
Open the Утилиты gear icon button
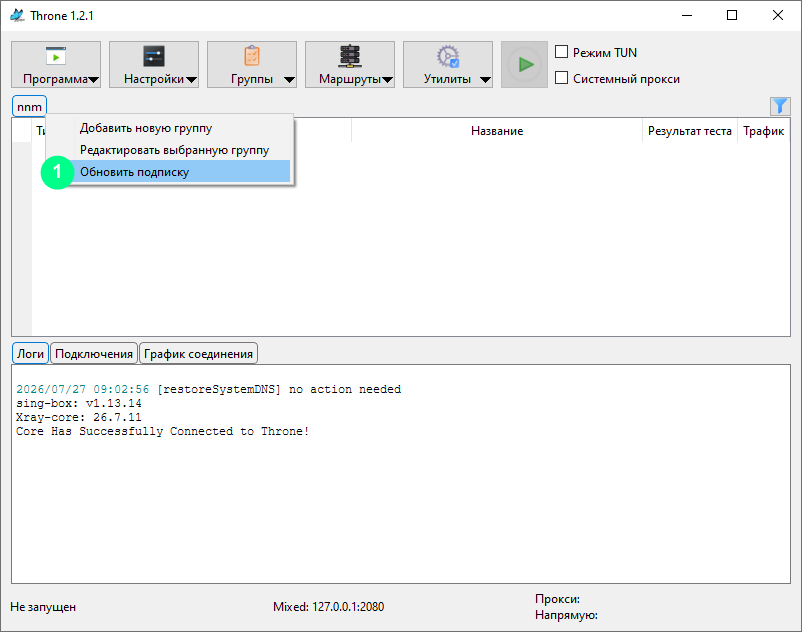point(448,56)
